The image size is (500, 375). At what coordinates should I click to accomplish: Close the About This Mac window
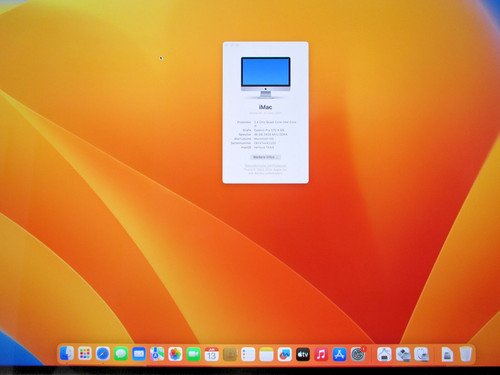click(x=227, y=45)
